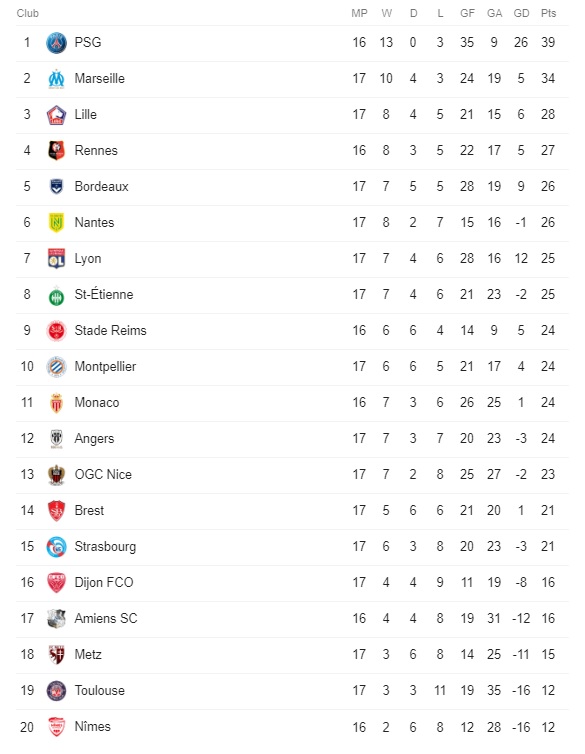
Task: Click the GD column header
Action: click(x=521, y=13)
